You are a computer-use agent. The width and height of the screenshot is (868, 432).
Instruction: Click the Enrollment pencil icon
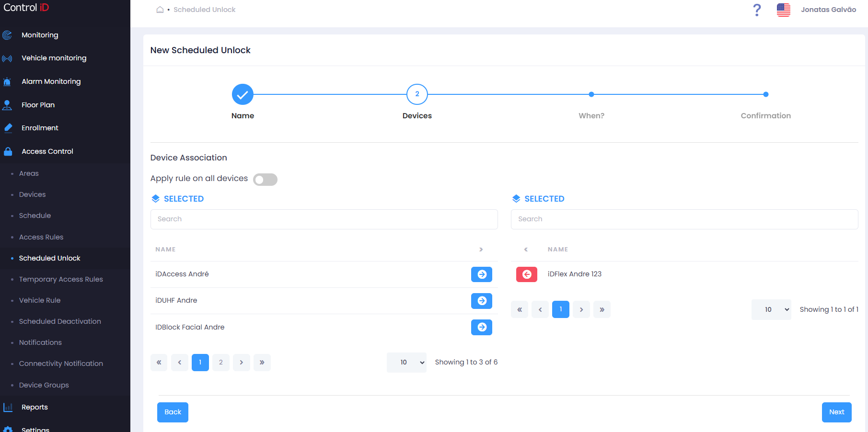coord(8,128)
